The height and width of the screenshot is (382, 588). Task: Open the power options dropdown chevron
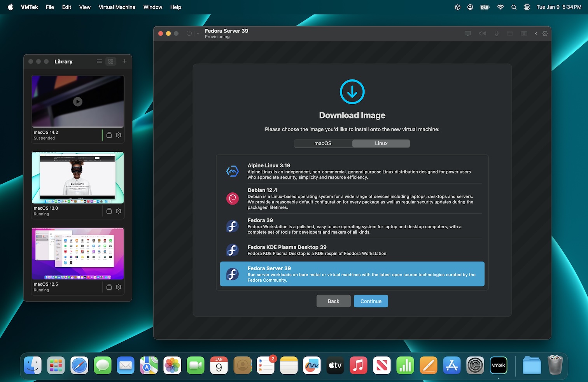tap(198, 33)
